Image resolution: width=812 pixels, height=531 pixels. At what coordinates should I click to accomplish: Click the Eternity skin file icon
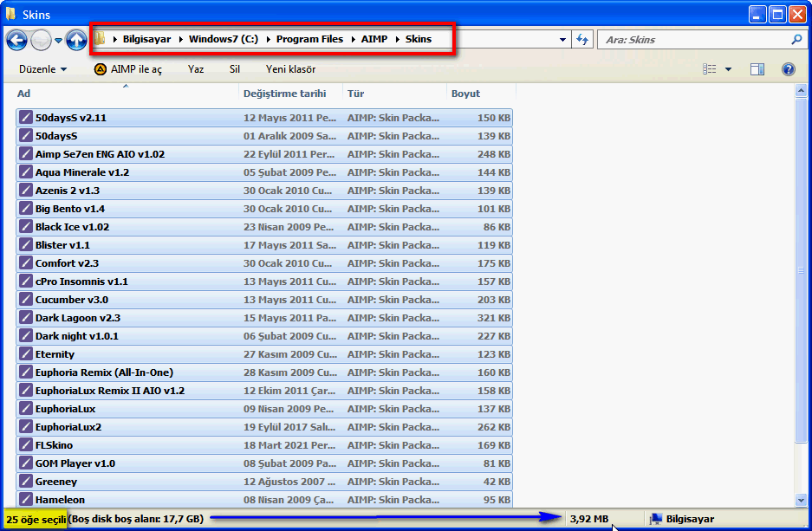click(26, 354)
